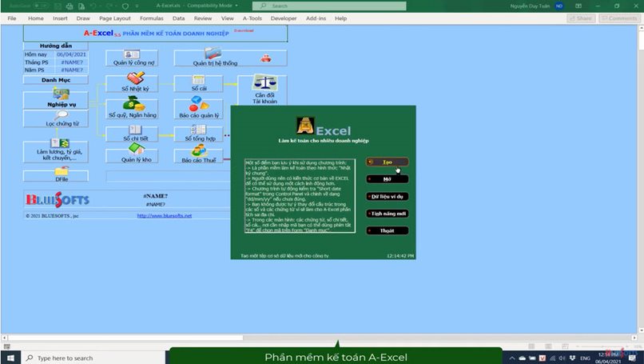Image resolution: width=644 pixels, height=364 pixels.
Task: Open the Nghiệp vụ transactions module
Action: pos(56,100)
